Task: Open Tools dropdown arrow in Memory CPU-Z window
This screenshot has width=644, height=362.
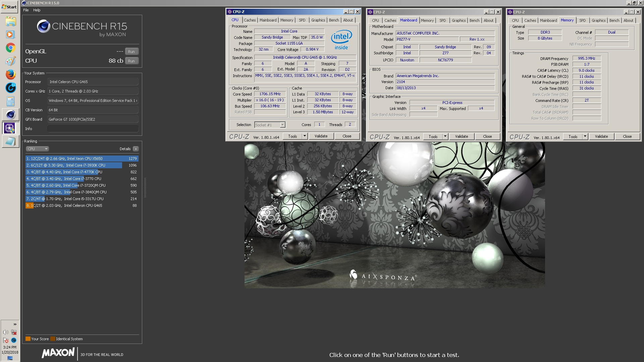Action: pyautogui.click(x=585, y=137)
